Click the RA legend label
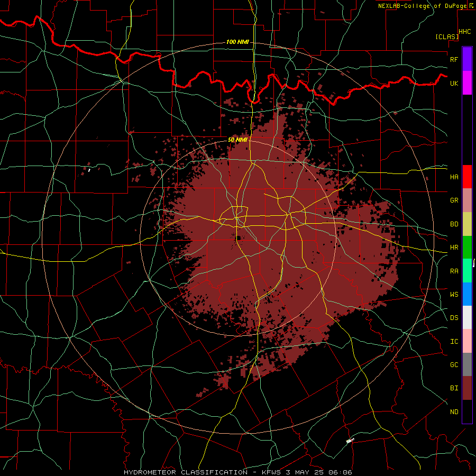Screen dimensions: 476x476 (454, 271)
